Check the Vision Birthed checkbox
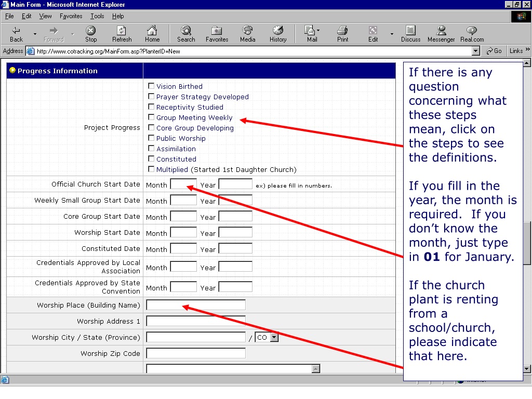 click(x=151, y=86)
